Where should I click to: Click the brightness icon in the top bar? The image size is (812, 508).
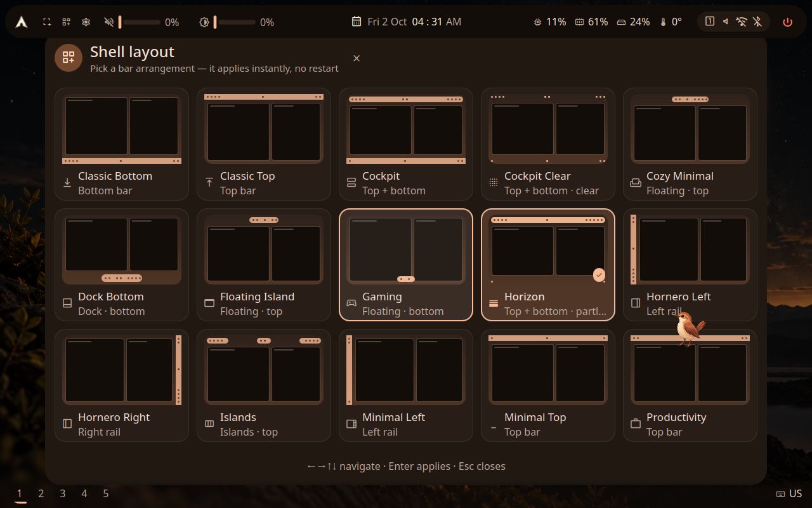[204, 22]
